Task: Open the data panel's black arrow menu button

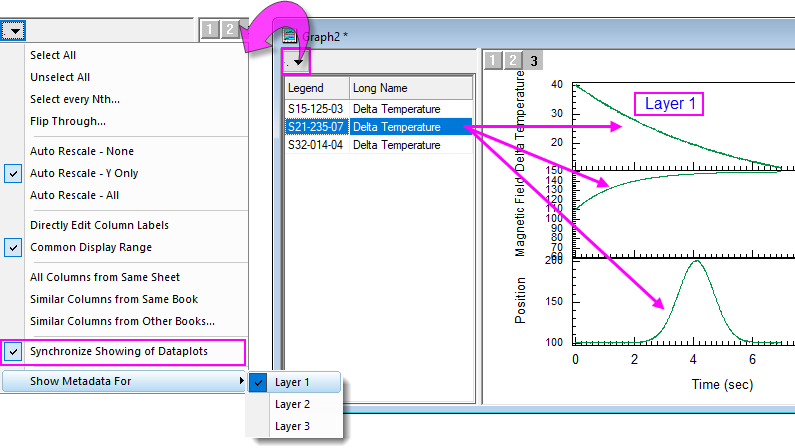Action: click(x=297, y=61)
